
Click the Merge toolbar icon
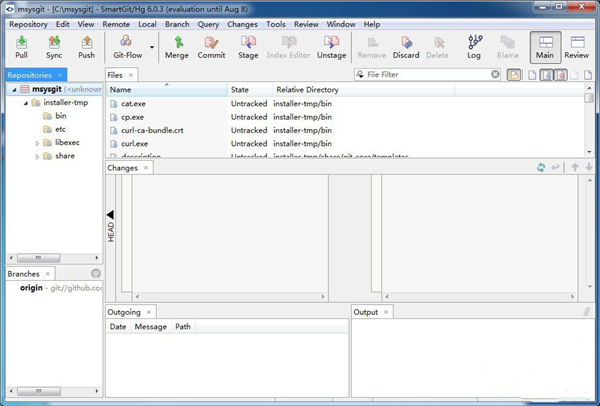[x=176, y=46]
